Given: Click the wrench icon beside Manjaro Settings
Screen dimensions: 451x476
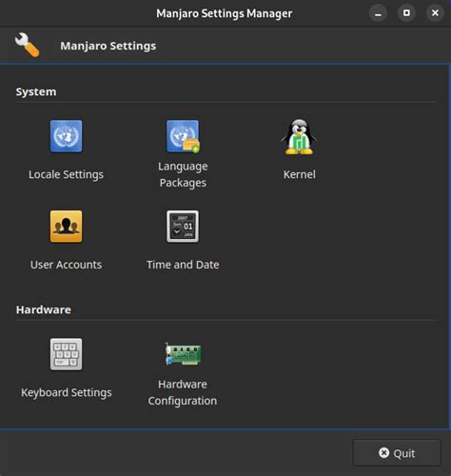Looking at the screenshot, I should coord(28,46).
